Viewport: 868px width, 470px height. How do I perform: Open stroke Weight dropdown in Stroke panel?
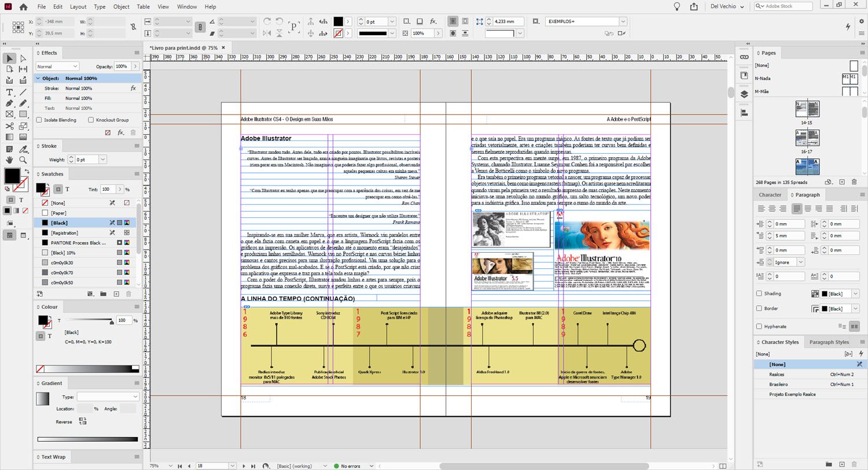click(102, 160)
